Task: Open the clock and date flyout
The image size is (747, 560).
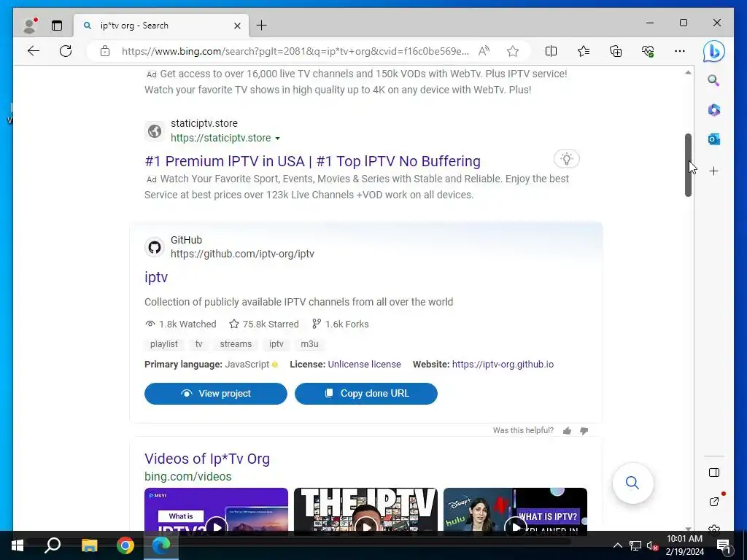Action: [684, 545]
